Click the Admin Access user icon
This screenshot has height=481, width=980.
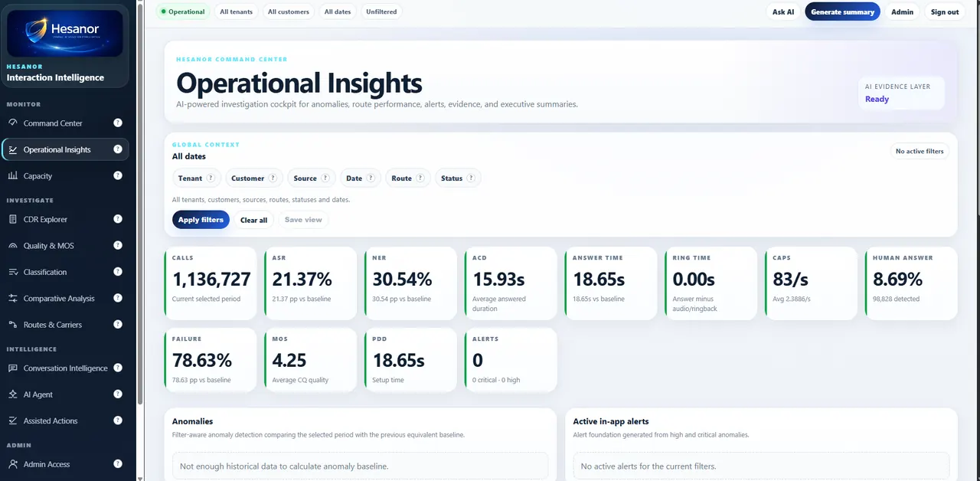pos(13,463)
